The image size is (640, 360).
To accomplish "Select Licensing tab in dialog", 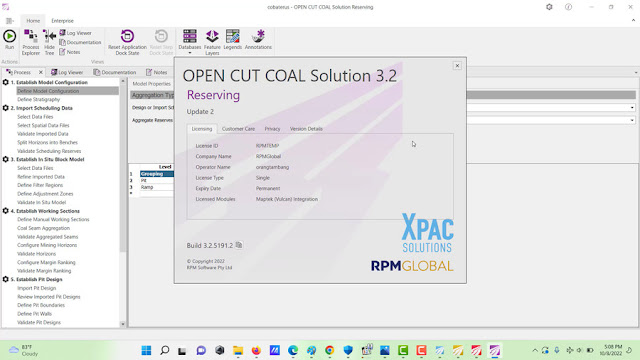I will [x=202, y=129].
